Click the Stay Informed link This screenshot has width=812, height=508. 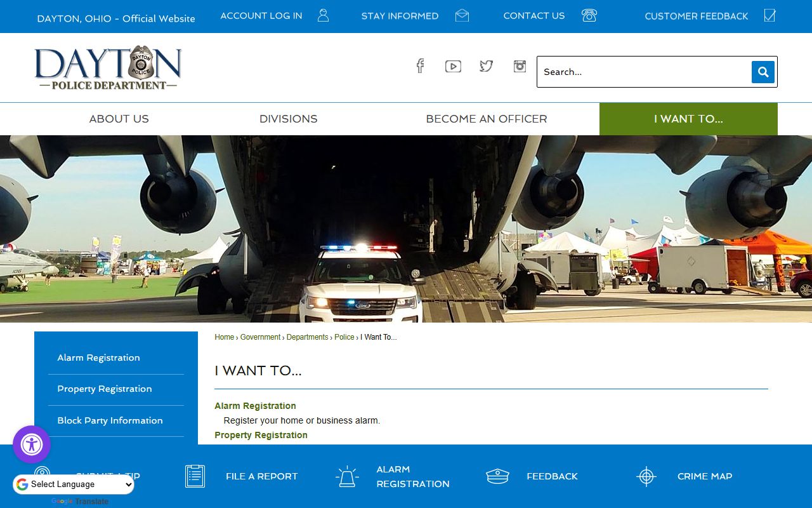click(x=400, y=16)
